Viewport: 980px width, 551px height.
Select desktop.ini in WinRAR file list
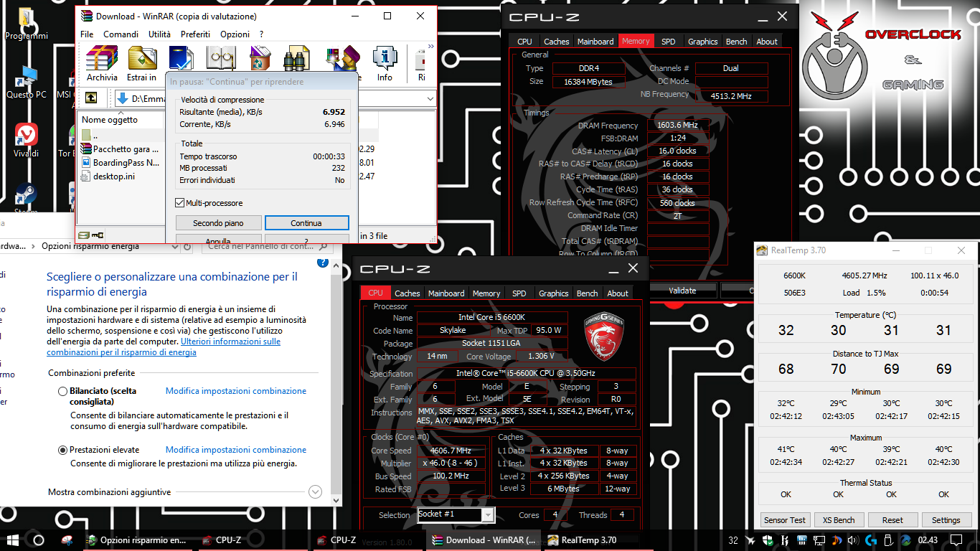[x=113, y=176]
